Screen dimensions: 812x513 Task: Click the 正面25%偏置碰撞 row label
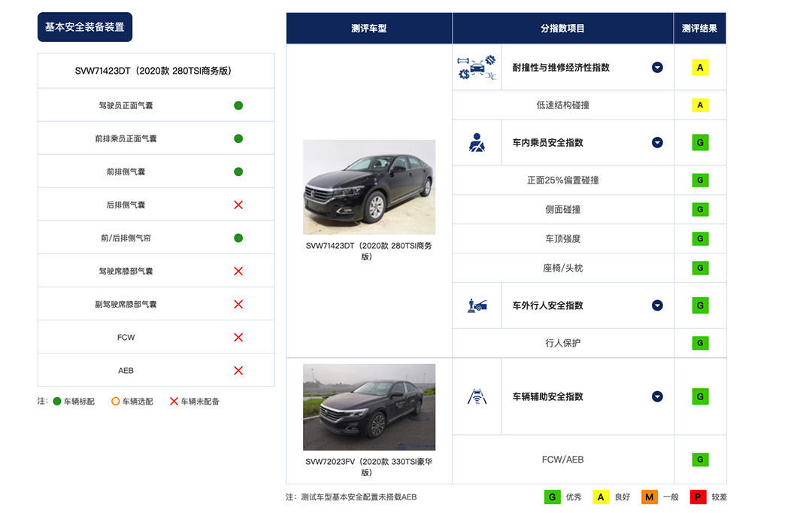pos(562,181)
